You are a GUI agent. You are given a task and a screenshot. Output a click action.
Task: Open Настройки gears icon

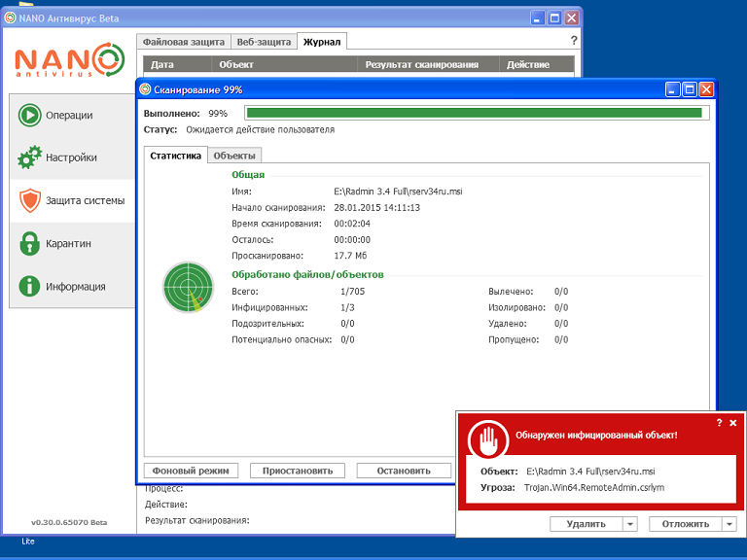[30, 157]
